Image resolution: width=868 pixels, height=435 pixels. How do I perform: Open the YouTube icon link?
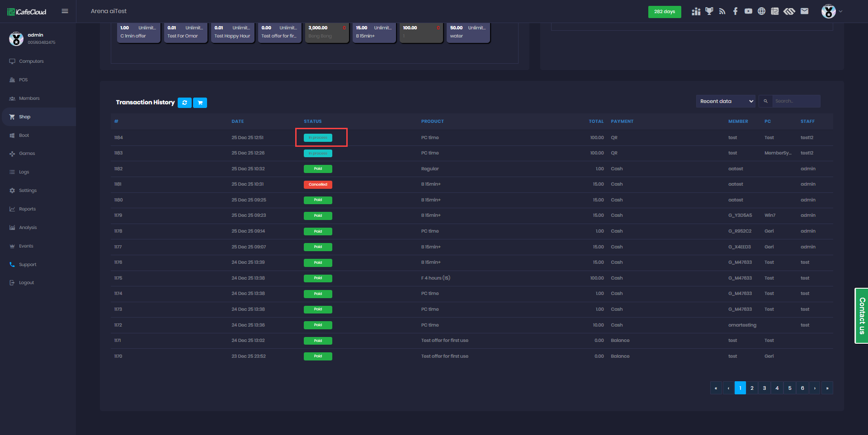click(748, 11)
